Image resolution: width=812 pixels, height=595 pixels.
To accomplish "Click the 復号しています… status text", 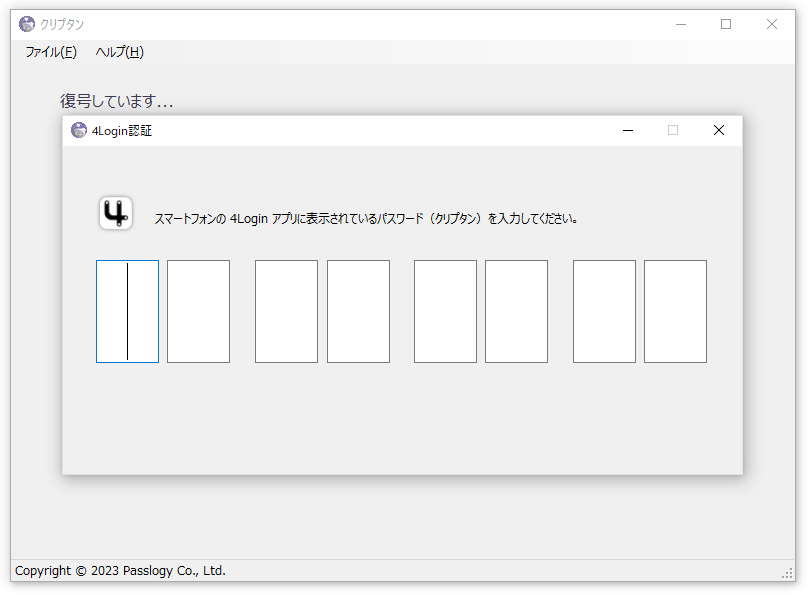I will (117, 100).
